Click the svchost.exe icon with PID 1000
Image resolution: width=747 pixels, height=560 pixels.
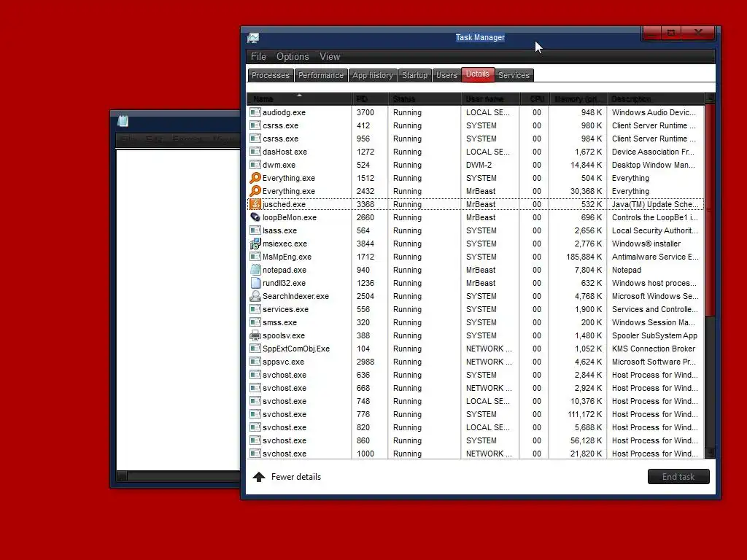[x=255, y=454]
